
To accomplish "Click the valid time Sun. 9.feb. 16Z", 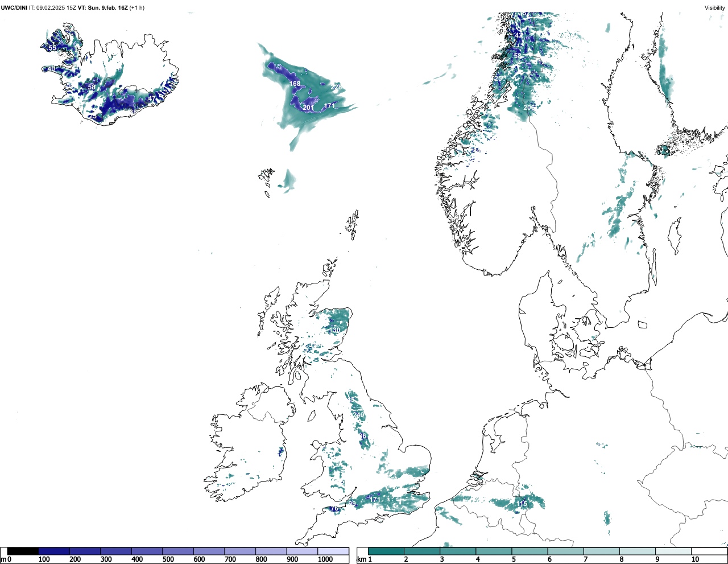I will (107, 7).
